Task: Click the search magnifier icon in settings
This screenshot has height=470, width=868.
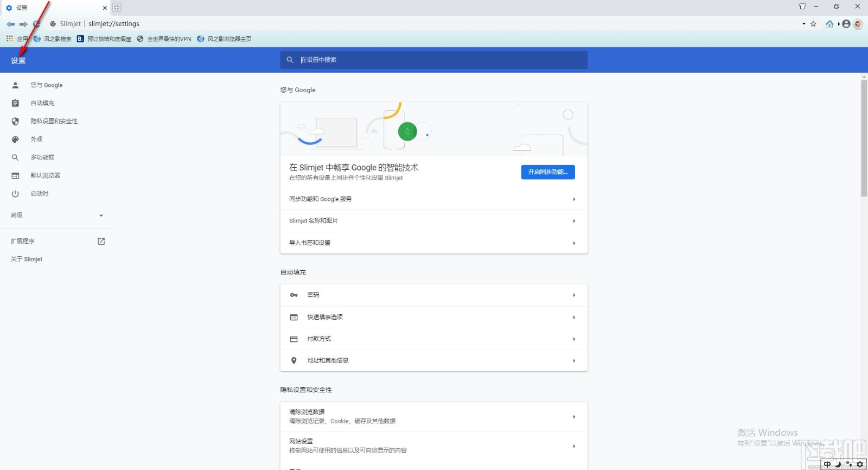Action: pyautogui.click(x=290, y=60)
